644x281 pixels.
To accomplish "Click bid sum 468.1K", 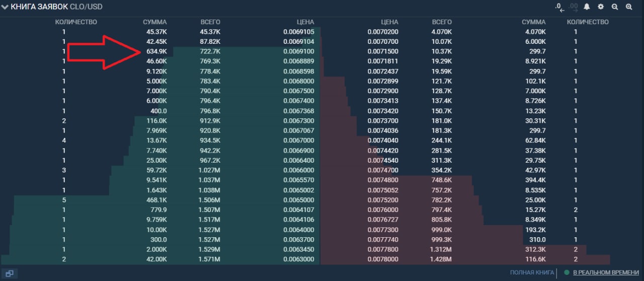I will [157, 200].
